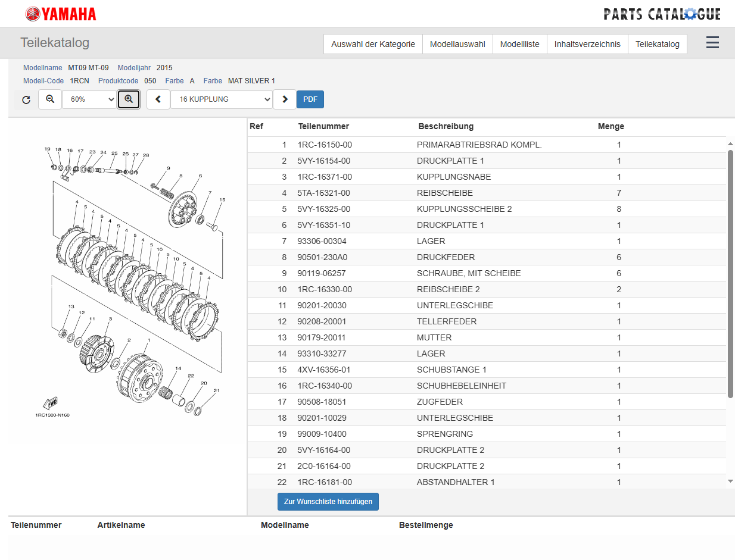Switch to the Modellauswahl tab
Viewport: 735px width, 560px height.
coord(457,44)
